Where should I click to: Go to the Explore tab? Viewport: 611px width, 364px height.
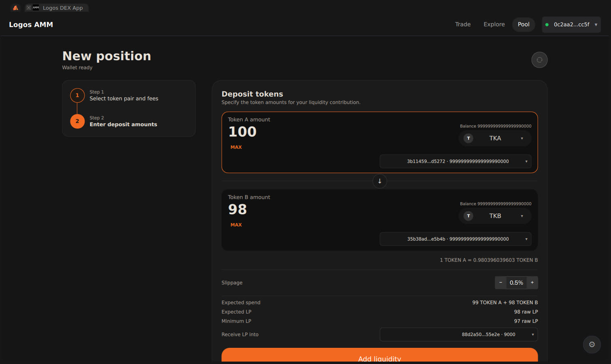tap(494, 25)
